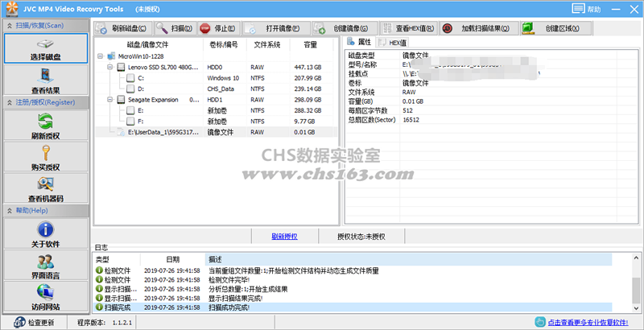Image resolution: width=644 pixels, height=330 pixels.
Task: Click the 日期 log column header
Action: coord(173,259)
